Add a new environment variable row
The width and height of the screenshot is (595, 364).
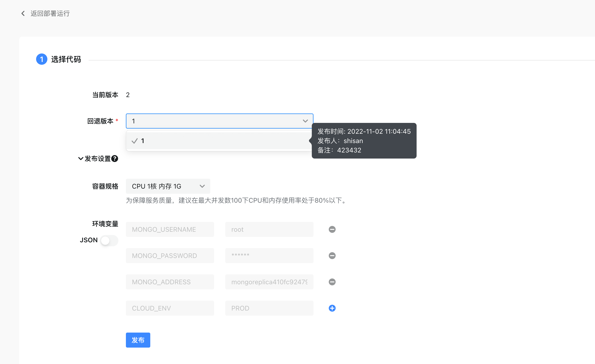tap(332, 308)
